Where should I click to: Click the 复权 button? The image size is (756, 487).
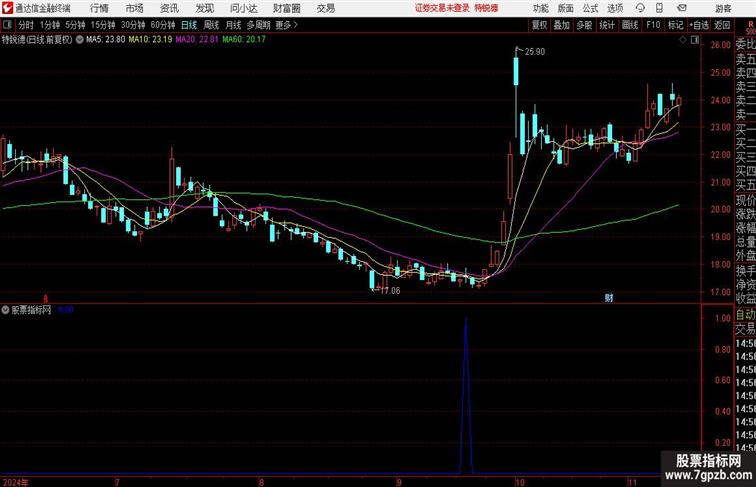(x=539, y=25)
